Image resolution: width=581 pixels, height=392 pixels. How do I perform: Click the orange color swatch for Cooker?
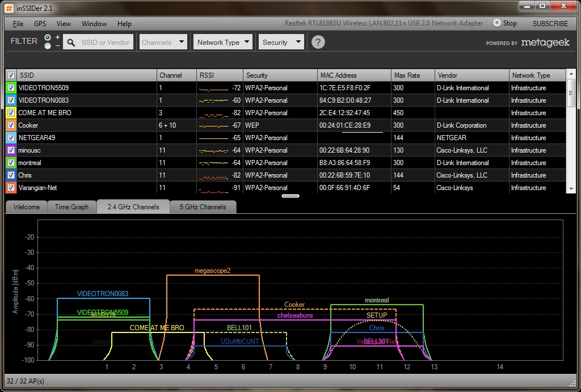(11, 125)
